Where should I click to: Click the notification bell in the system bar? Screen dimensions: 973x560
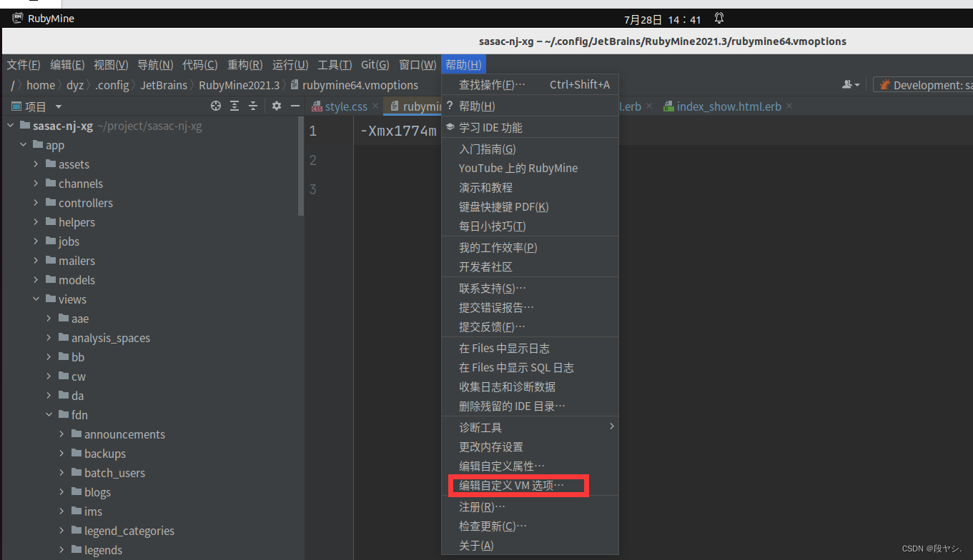[x=718, y=18]
